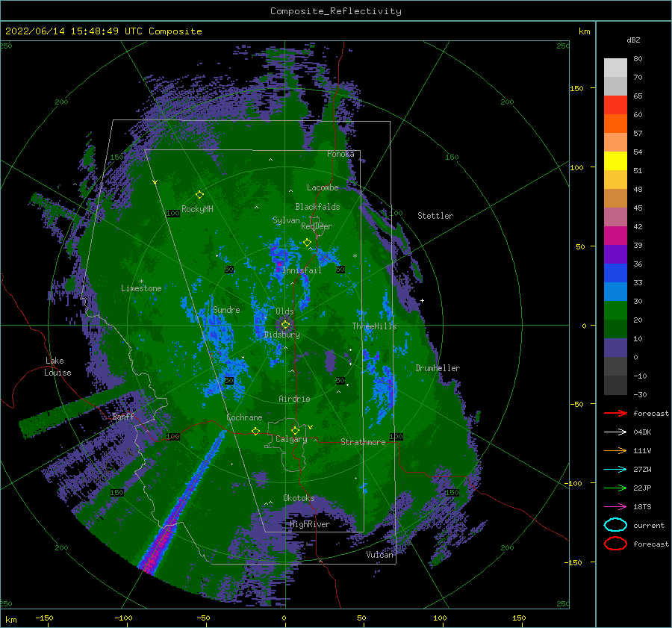Click the Lake Louise label
This screenshot has width=672, height=628.
57,367
